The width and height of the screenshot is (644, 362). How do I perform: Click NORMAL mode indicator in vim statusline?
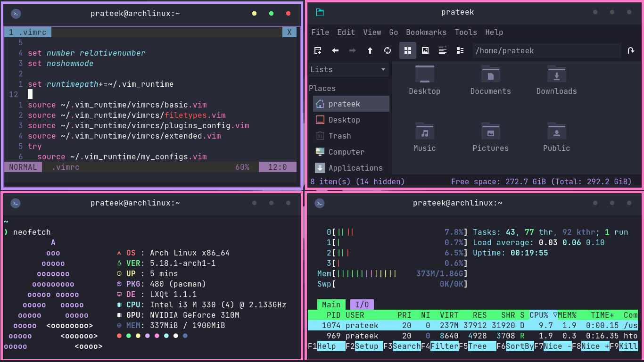23,167
